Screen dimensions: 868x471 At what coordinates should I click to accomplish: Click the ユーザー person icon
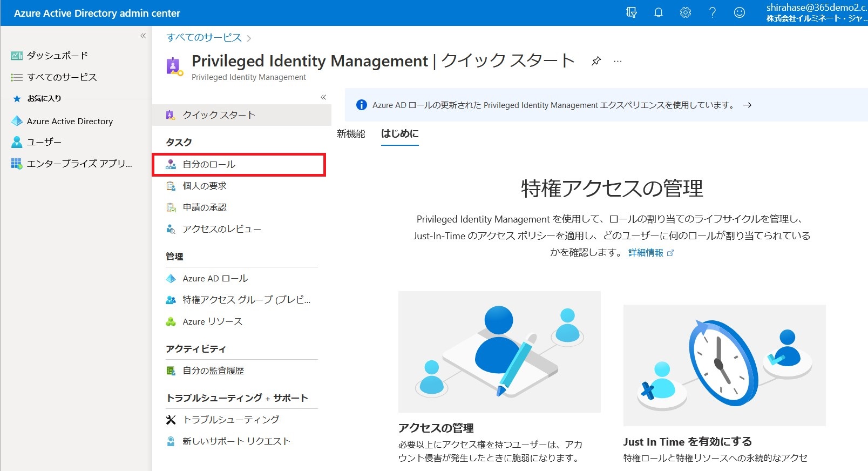tap(17, 142)
